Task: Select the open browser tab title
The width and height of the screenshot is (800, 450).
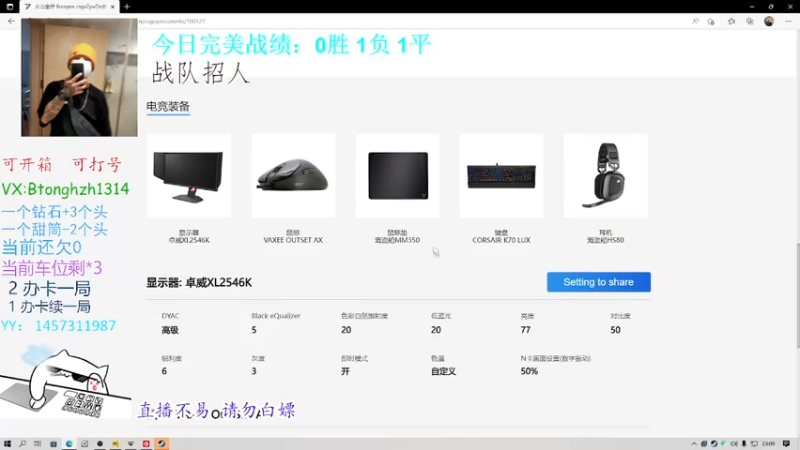Action: pos(70,7)
